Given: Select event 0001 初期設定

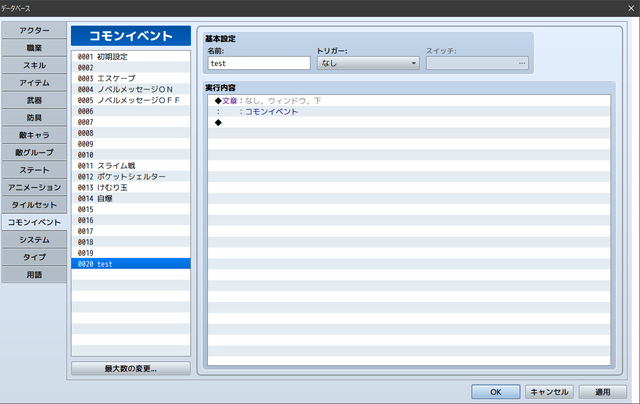Looking at the screenshot, I should (x=131, y=57).
